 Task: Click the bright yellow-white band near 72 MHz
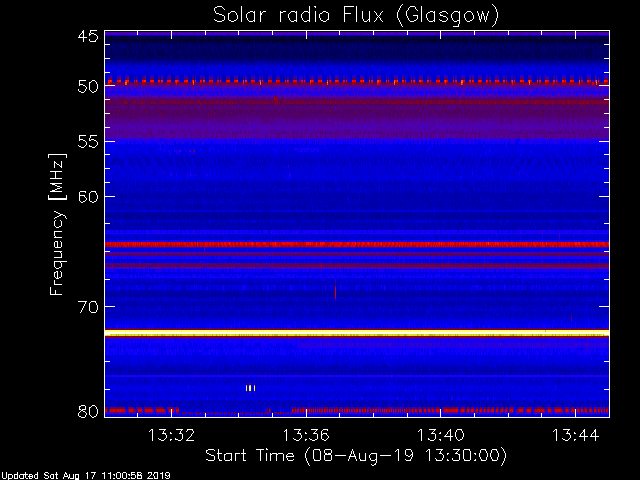[x=357, y=333]
